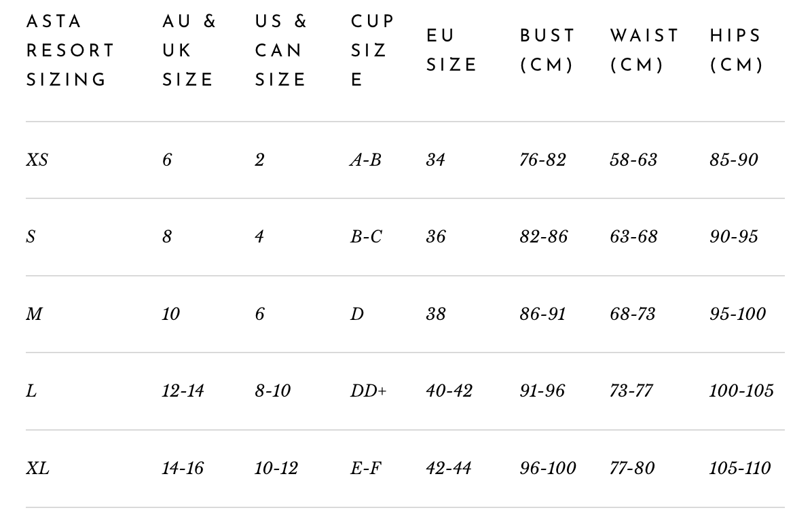The height and width of the screenshot is (523, 812).
Task: Click the 105-110 hips measurement cell
Action: coord(740,469)
